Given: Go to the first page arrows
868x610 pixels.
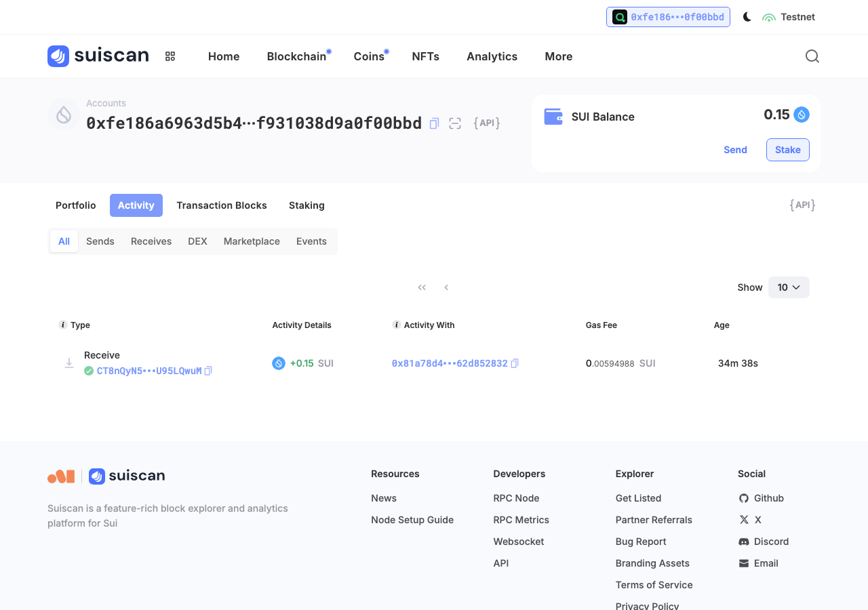Looking at the screenshot, I should [x=422, y=287].
